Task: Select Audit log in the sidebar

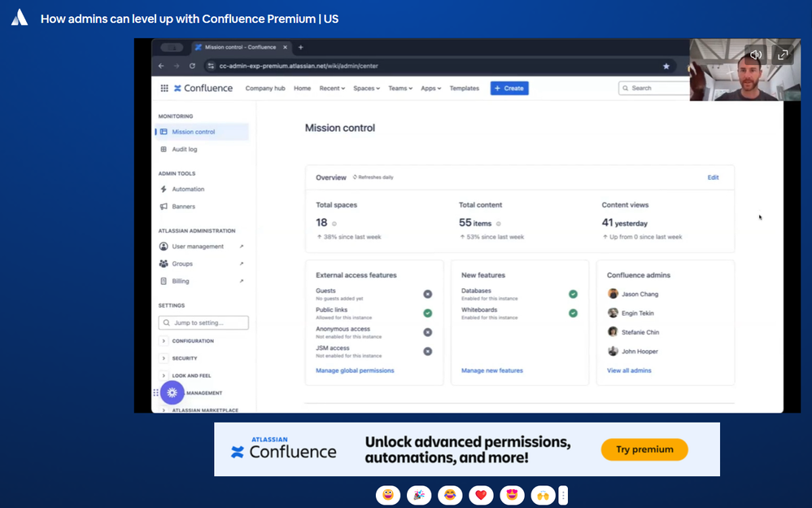Action: tap(184, 149)
